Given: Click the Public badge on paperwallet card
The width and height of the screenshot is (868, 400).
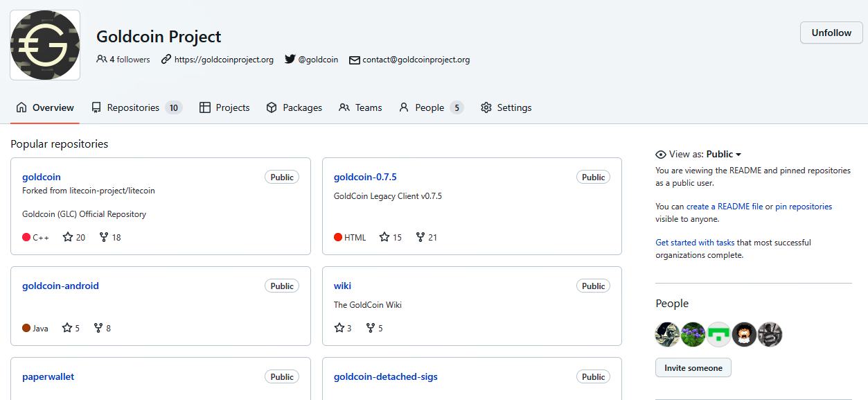Looking at the screenshot, I should [x=282, y=377].
